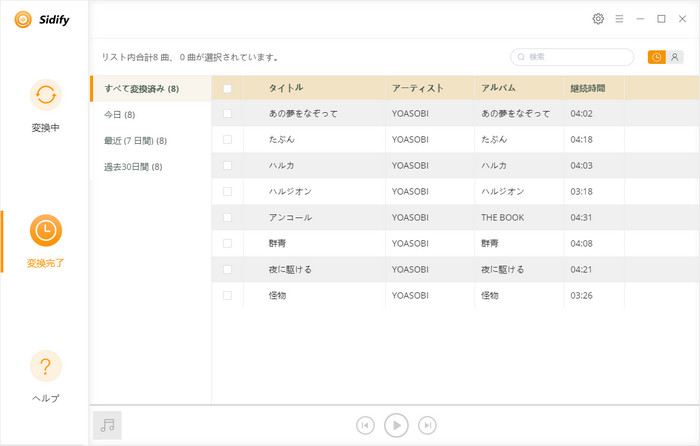Select the すべて変換済み (8) filter
This screenshot has width=700, height=446.
coord(151,88)
